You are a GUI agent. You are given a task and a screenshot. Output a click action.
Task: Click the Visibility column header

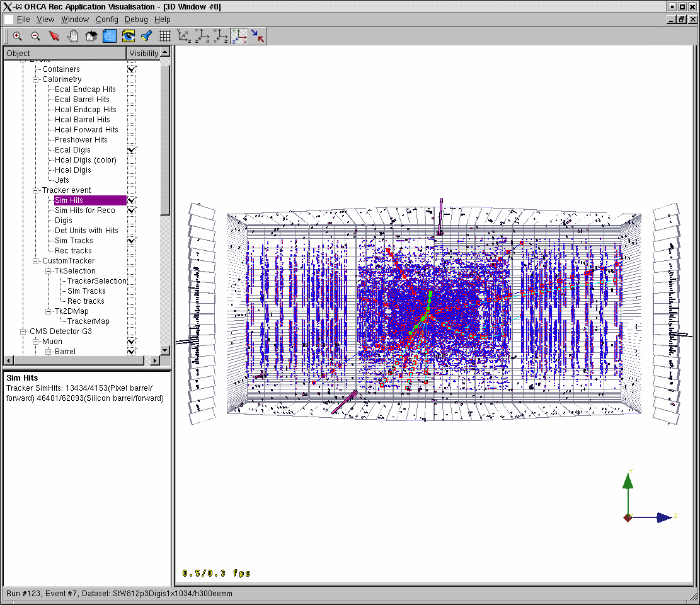[x=144, y=54]
